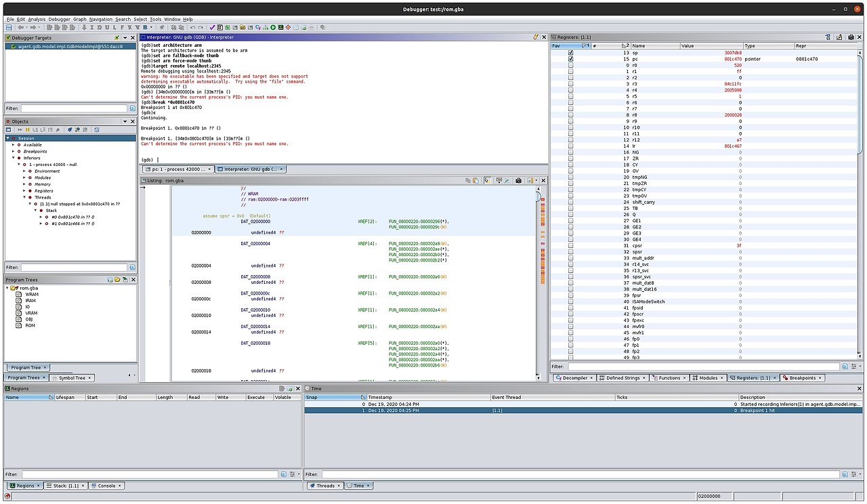Viewport: 867px width, 504px height.
Task: Click the Undo icon in main toolbar
Action: click(192, 27)
